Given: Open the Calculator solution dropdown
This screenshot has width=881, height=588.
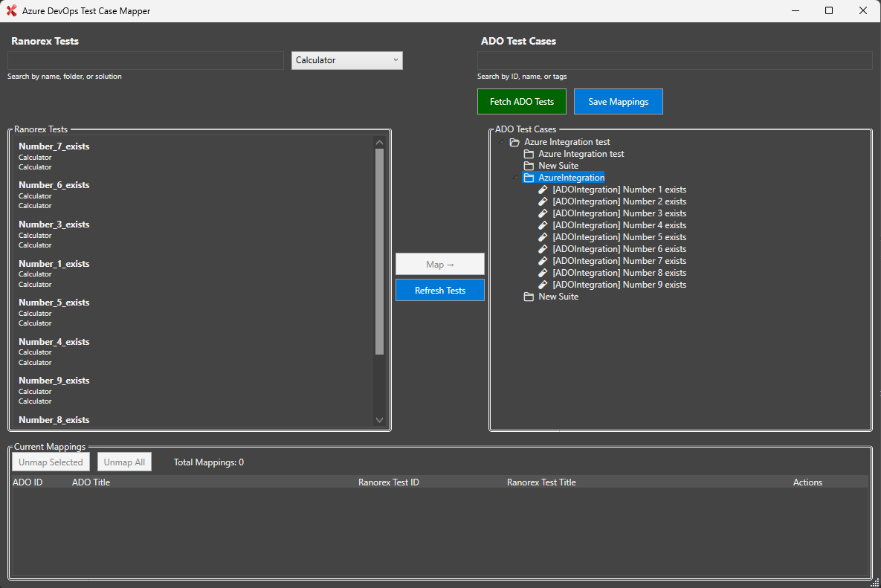Looking at the screenshot, I should pos(347,60).
